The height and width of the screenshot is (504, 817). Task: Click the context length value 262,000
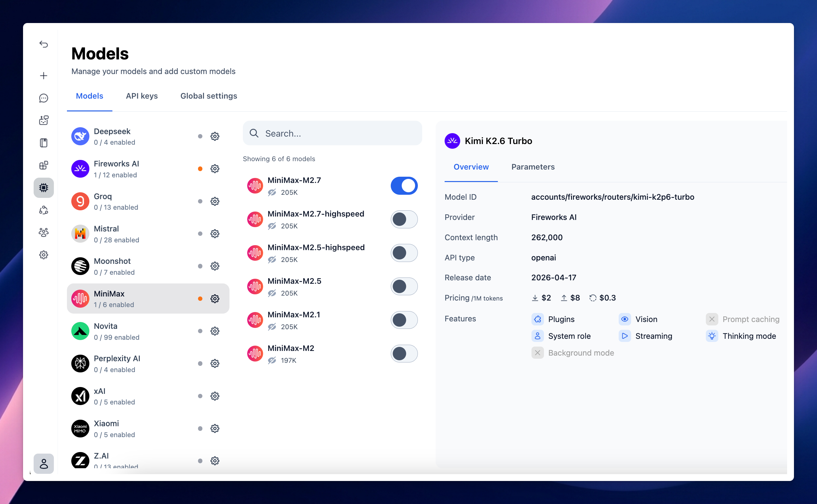547,237
